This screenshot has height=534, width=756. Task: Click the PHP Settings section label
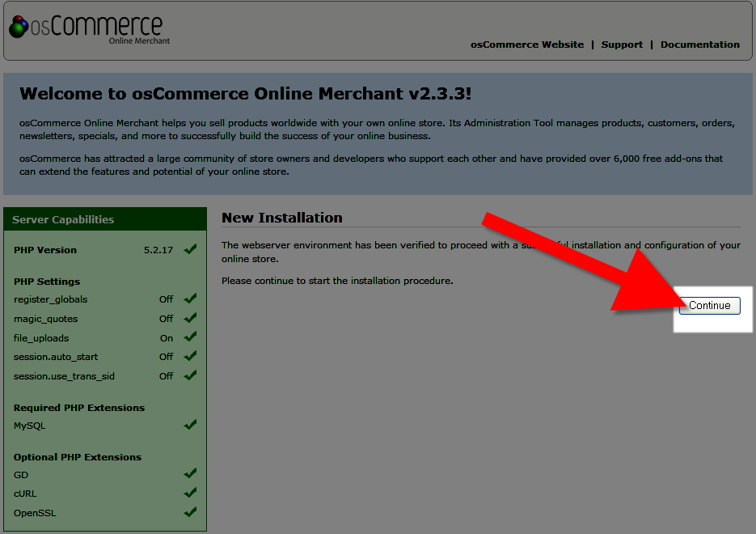click(x=47, y=282)
